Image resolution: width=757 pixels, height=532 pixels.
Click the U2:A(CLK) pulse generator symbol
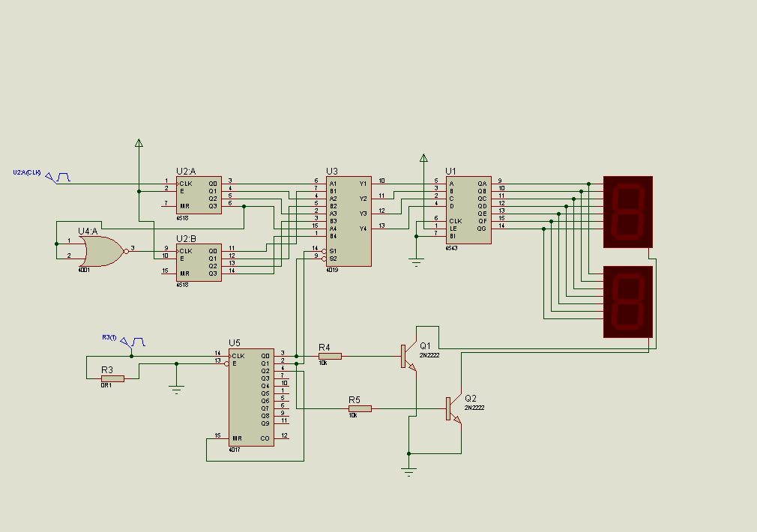[58, 178]
